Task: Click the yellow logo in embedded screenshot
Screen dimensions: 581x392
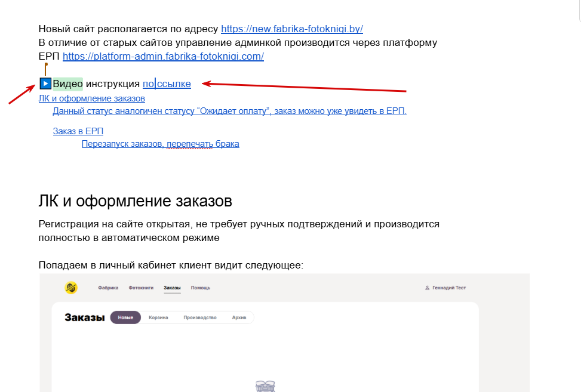Action: [71, 287]
